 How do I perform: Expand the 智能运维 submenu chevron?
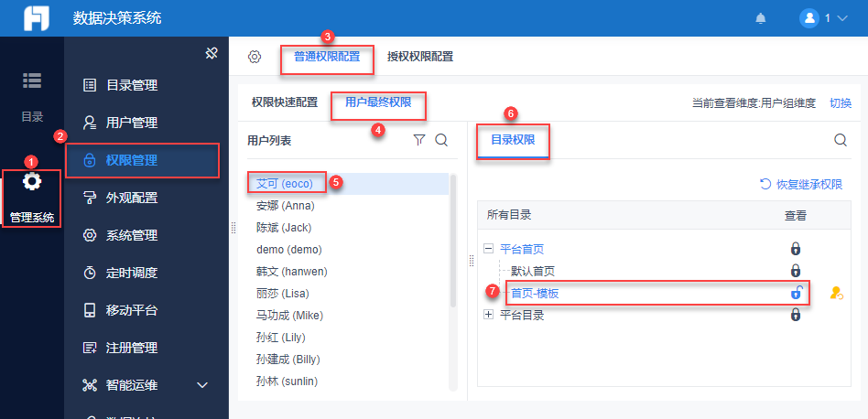(202, 385)
